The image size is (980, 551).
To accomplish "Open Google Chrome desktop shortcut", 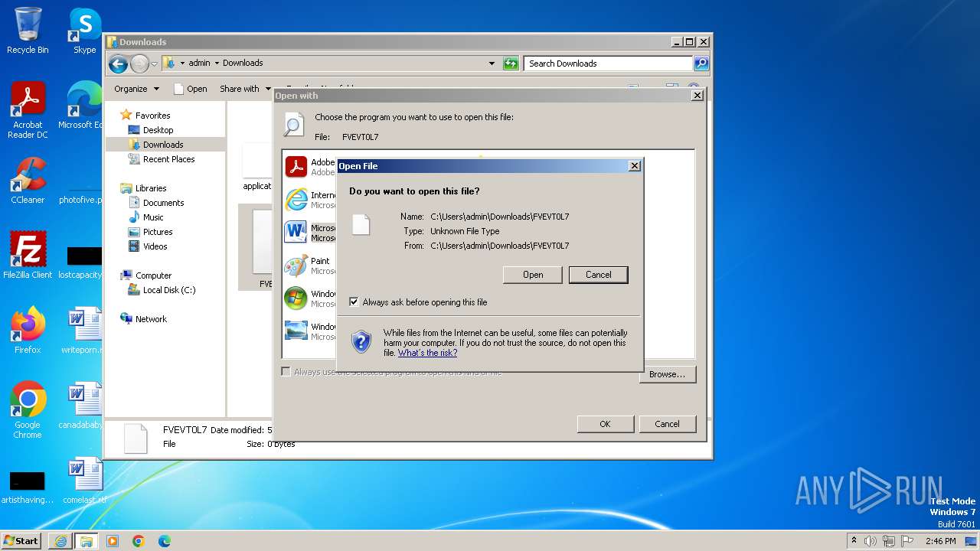I will click(x=28, y=410).
